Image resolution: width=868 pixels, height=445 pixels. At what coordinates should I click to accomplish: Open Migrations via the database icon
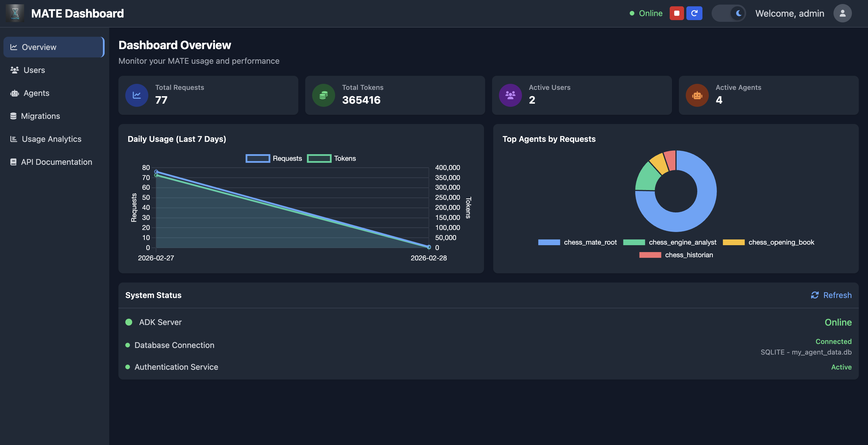(14, 116)
